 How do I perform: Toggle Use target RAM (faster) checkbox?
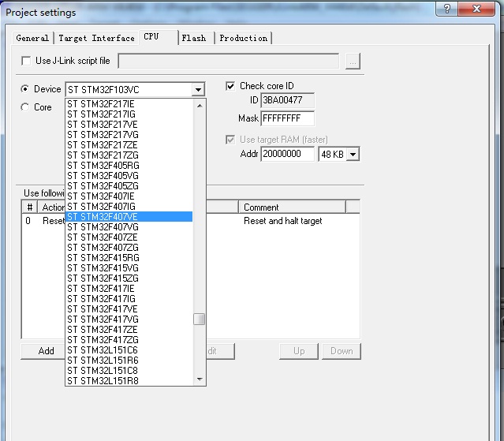click(x=230, y=140)
